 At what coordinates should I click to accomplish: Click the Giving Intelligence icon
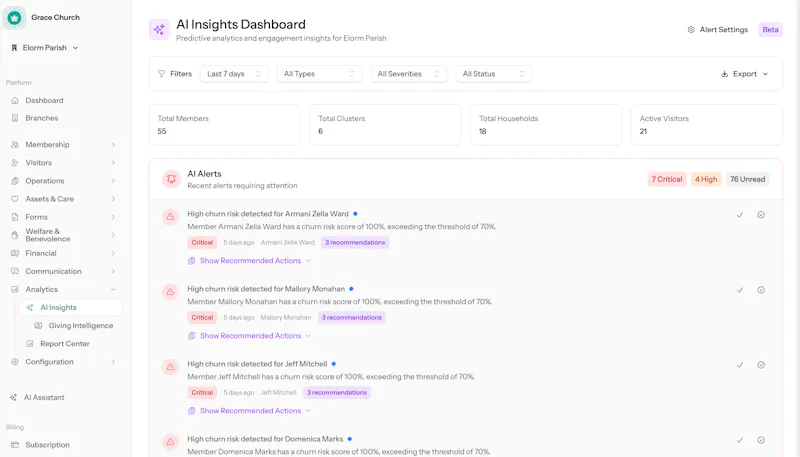point(38,325)
